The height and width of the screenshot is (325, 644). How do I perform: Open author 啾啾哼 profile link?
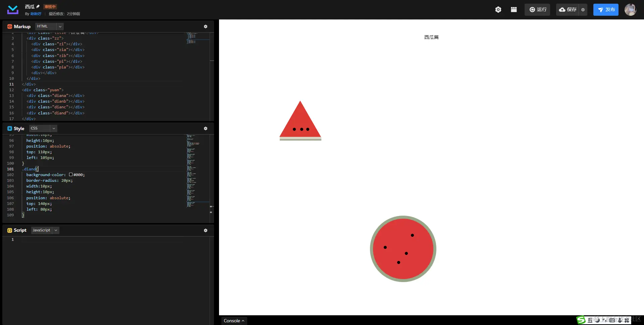tap(36, 14)
